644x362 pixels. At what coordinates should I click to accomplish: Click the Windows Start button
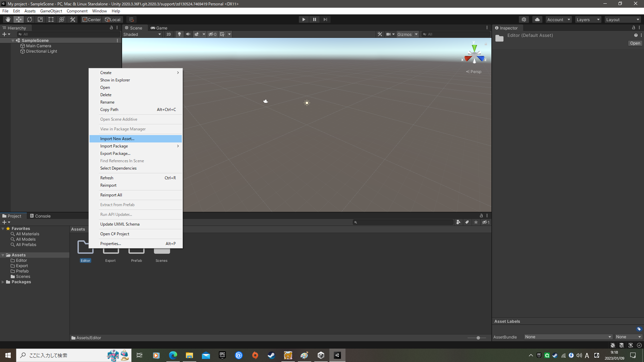(x=8, y=355)
